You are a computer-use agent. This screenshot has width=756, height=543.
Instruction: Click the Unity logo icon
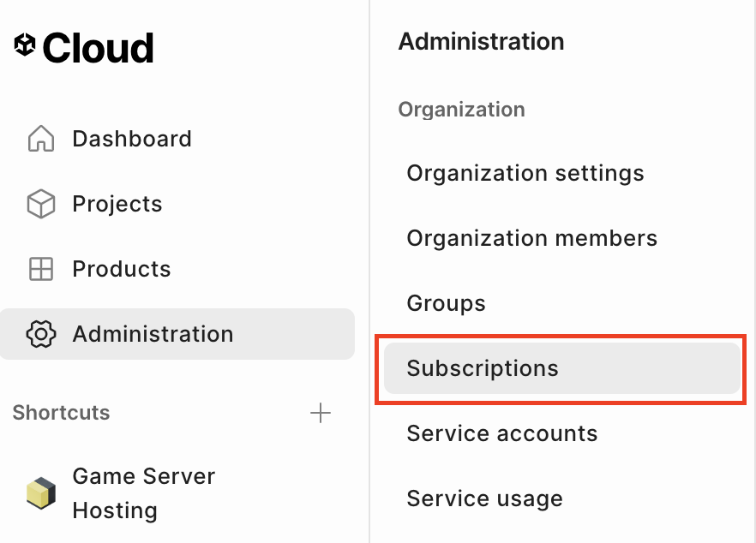click(x=25, y=45)
